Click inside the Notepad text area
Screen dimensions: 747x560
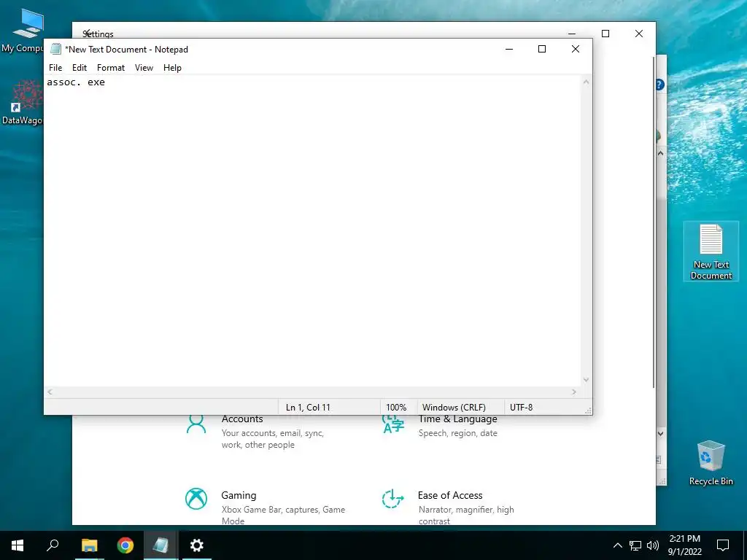312,231
